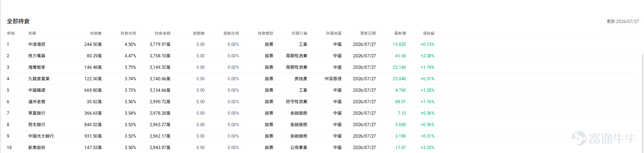The image size is (644, 153).
Task: Click the 更新:2026/07/27 timestamp
Action: tap(623, 21)
